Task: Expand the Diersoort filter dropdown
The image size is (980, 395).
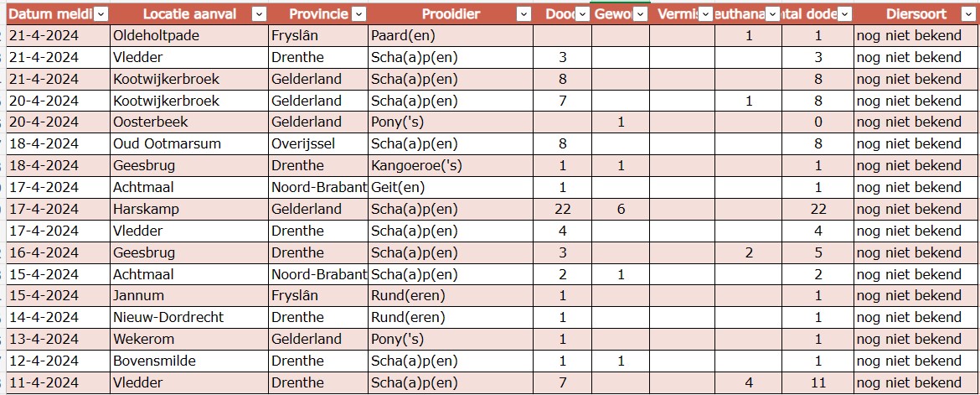Action: coord(969,14)
